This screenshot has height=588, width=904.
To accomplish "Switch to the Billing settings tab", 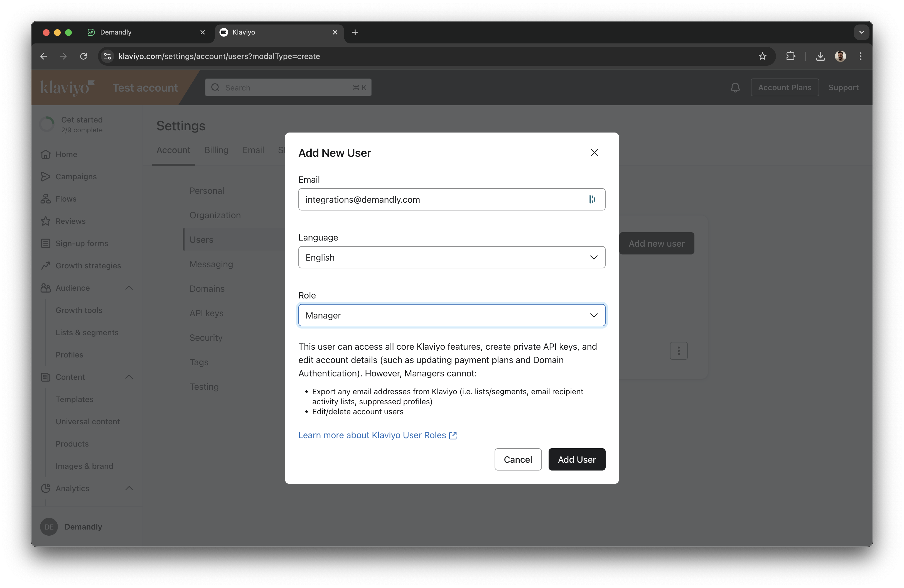I will (x=216, y=150).
